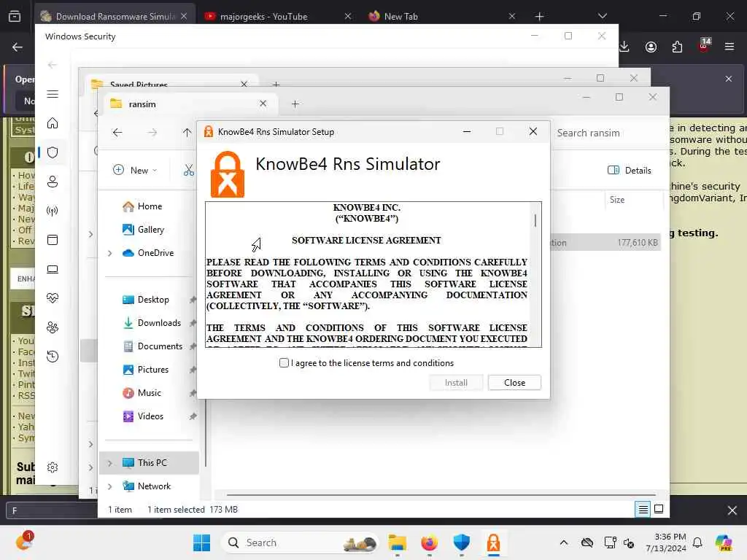Image resolution: width=747 pixels, height=560 pixels.
Task: Expand the Network tree node
Action: [110, 486]
